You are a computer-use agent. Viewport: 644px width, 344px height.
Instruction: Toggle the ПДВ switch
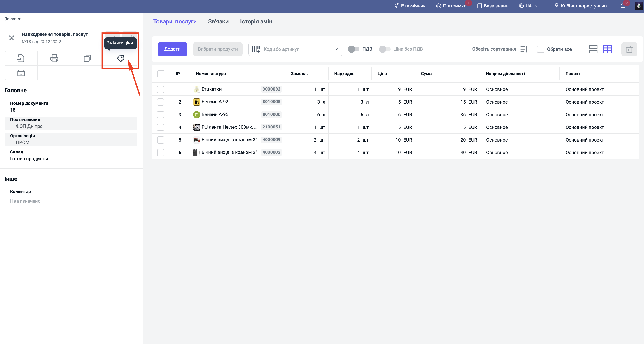354,49
